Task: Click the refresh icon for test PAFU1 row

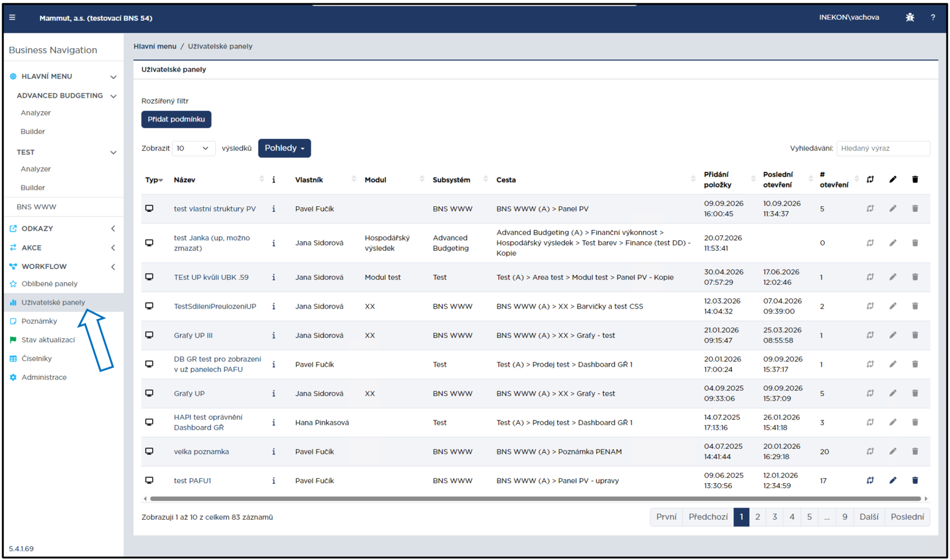Action: (870, 480)
